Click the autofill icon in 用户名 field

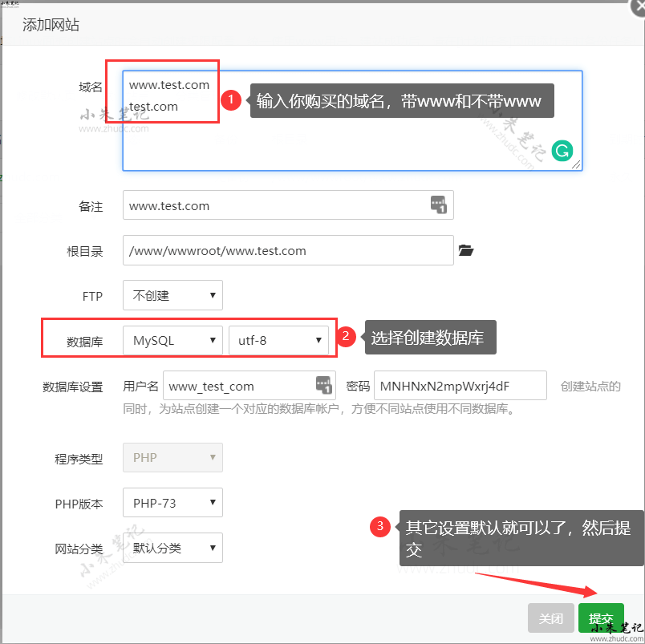323,385
